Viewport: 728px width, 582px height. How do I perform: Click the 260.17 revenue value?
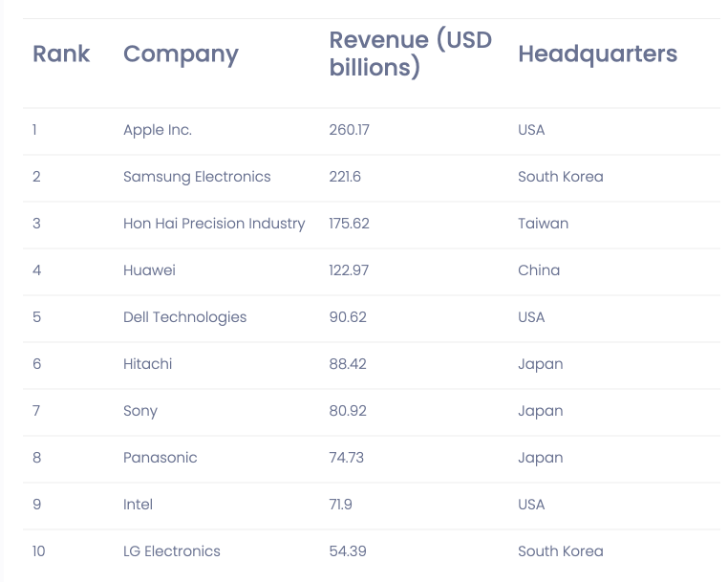[349, 130]
